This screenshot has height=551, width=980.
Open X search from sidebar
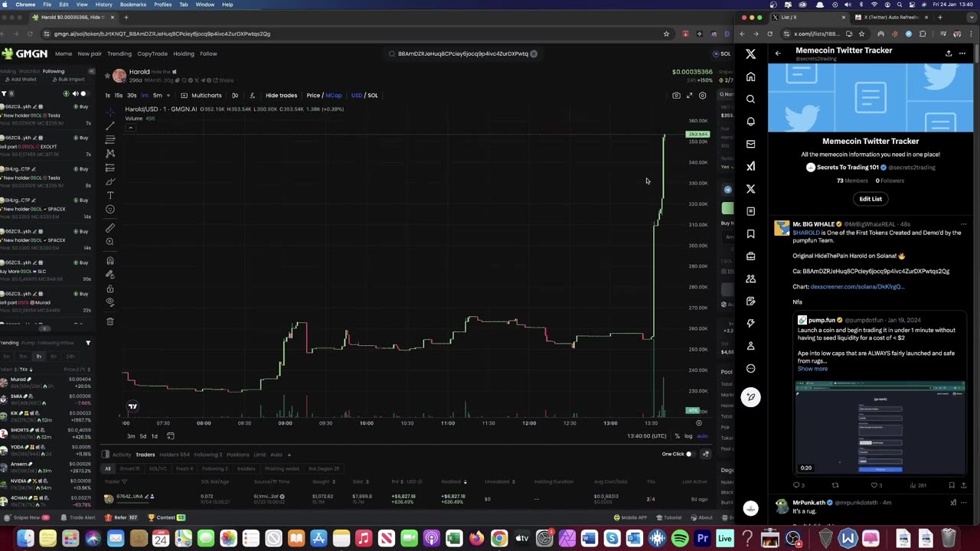(x=750, y=99)
